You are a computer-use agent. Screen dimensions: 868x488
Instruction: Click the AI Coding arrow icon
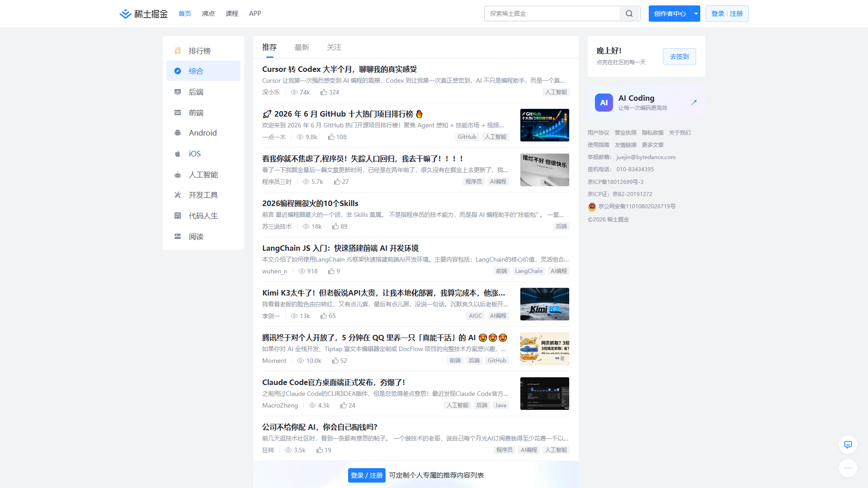click(x=694, y=103)
